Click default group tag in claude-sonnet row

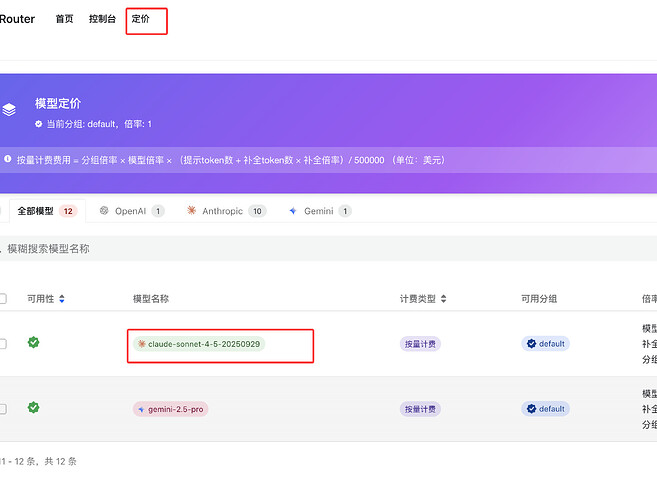tap(545, 344)
